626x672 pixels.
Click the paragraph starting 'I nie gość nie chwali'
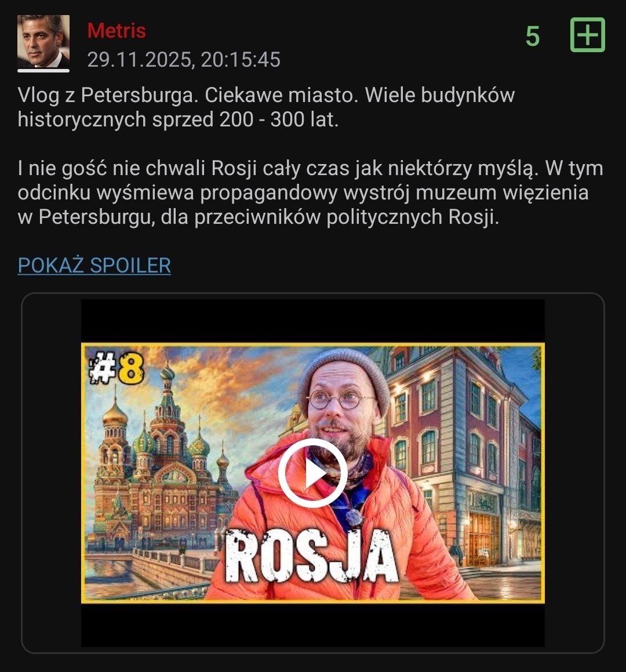coord(310,192)
